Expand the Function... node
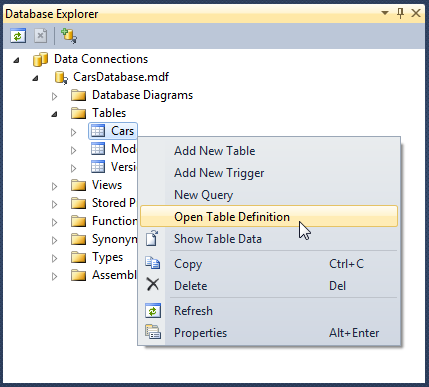Screen dimensions: 429x387 (x=55, y=223)
